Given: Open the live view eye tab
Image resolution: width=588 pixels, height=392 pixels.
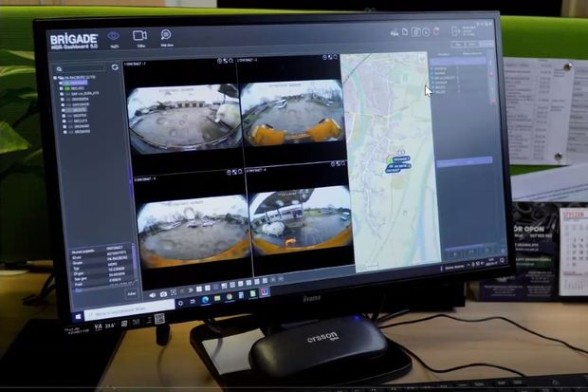Looking at the screenshot, I should click(x=113, y=36).
